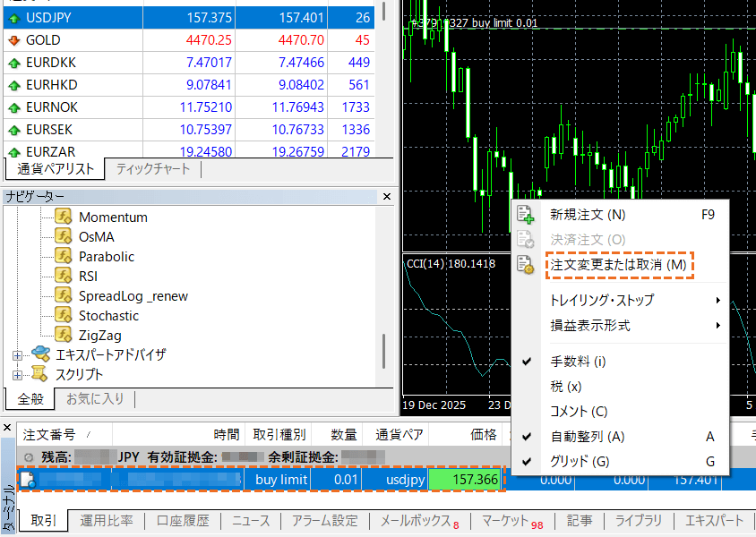Click the pending order icon in terminal row
This screenshot has width=756, height=537.
pos(27,480)
